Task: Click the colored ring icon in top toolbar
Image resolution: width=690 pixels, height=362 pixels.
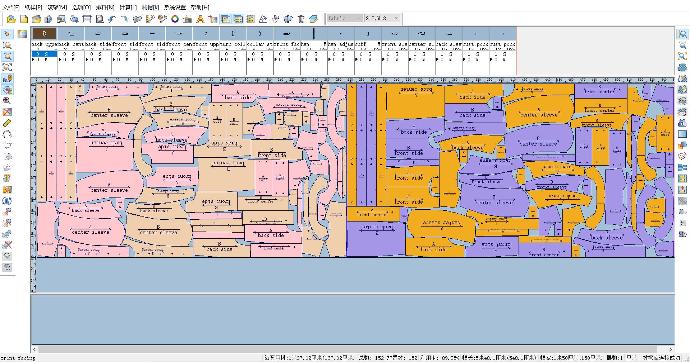Action: [175, 19]
